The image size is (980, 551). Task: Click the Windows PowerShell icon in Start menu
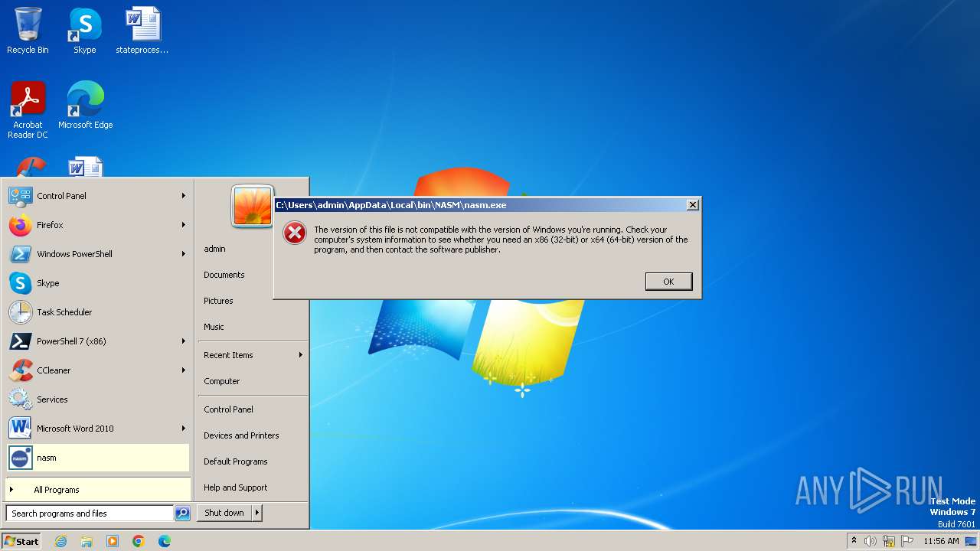[20, 254]
